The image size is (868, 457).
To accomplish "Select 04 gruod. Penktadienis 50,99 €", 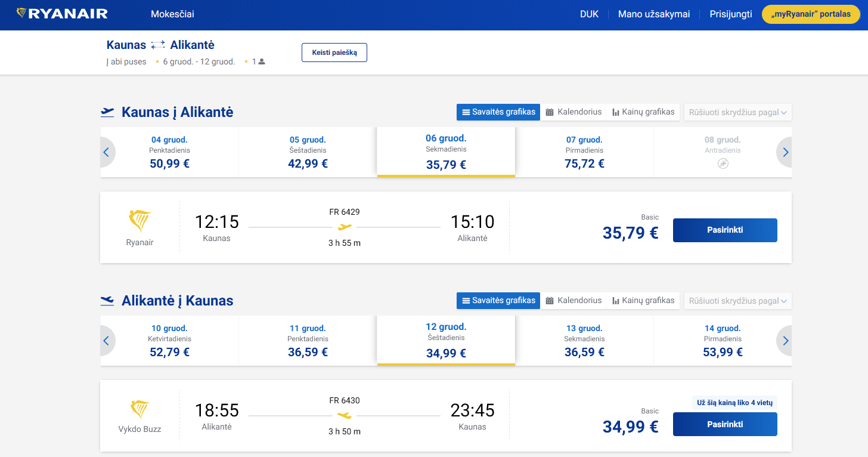I will [x=169, y=152].
